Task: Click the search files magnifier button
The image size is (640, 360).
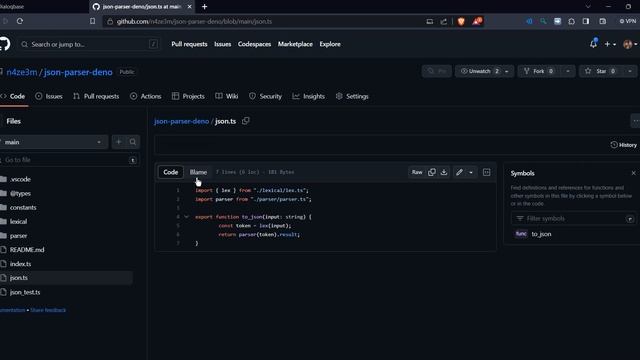Action: click(x=133, y=142)
